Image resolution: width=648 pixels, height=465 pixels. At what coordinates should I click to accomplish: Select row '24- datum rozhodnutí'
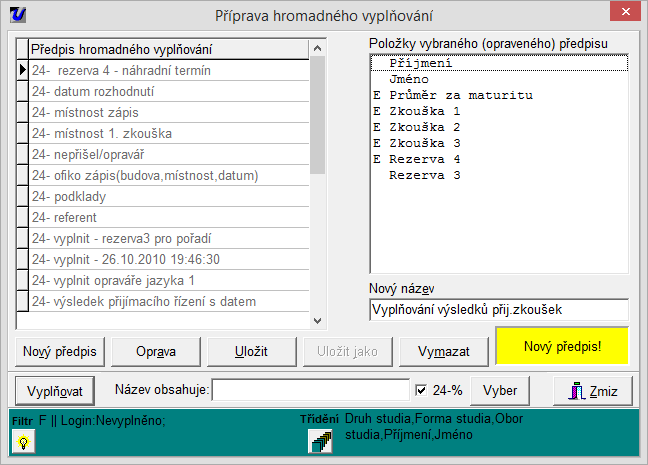165,91
